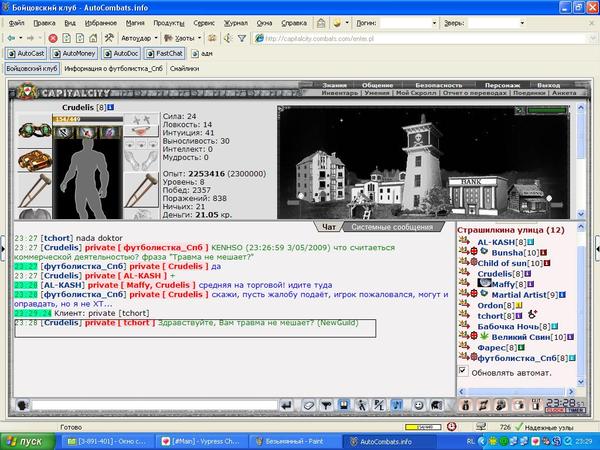Viewport: 600px width, 450px height.
Task: Open the back button history dropdown arrow
Action: point(21,38)
